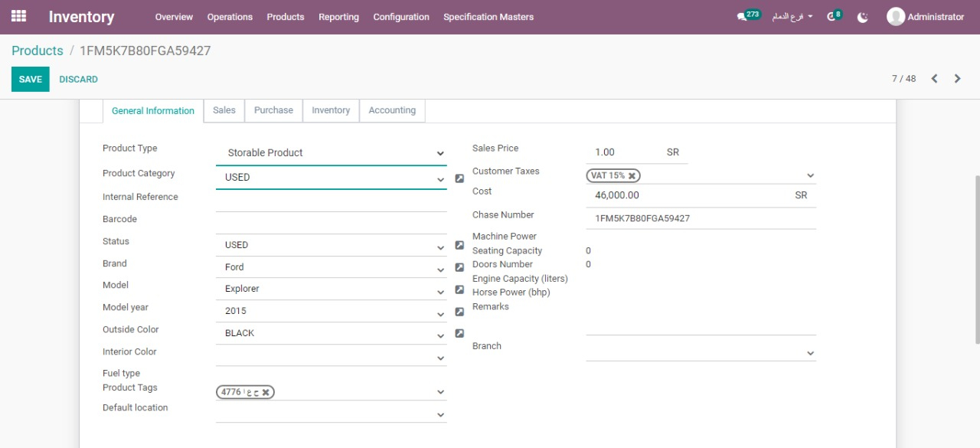Remove the 4776 product tag
The image size is (980, 448).
point(266,392)
